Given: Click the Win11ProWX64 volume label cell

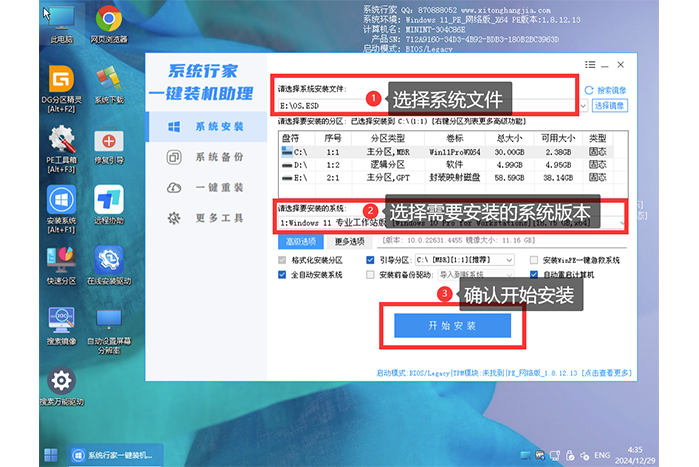Looking at the screenshot, I should coord(455,152).
